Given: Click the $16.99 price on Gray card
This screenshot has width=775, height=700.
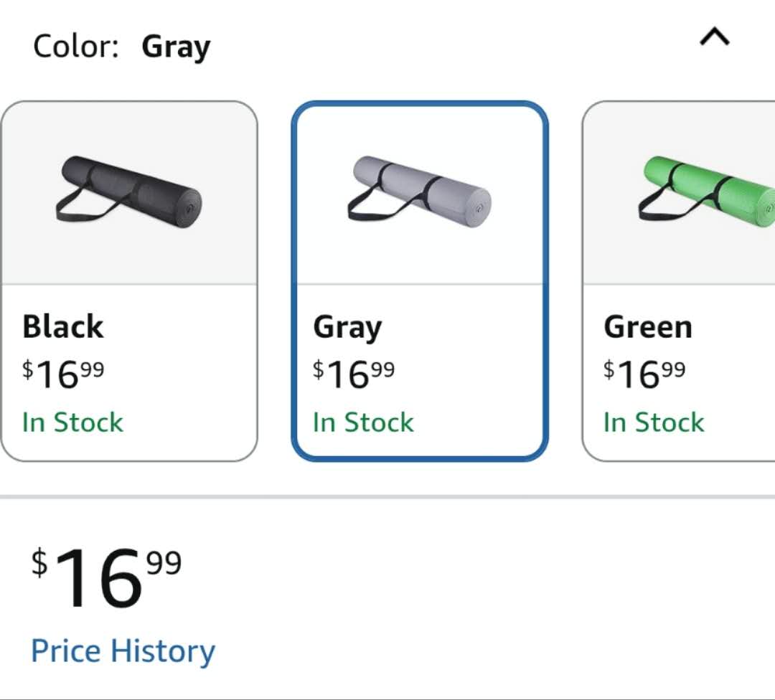Looking at the screenshot, I should 354,374.
